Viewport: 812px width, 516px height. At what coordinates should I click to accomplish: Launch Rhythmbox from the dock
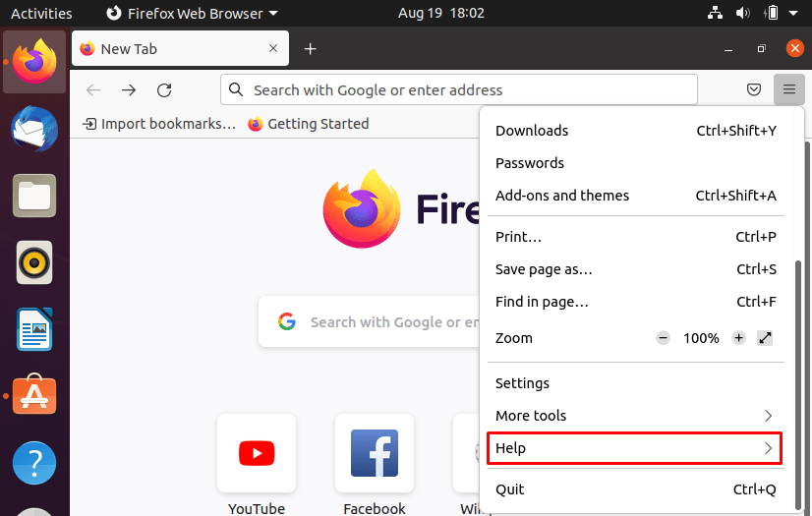34,262
